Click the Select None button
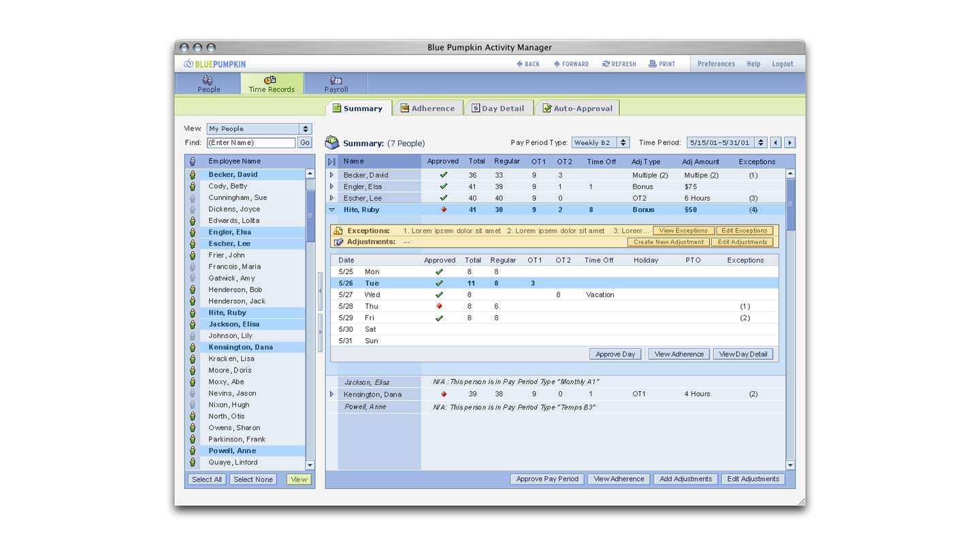This screenshot has height=551, width=980. (253, 480)
